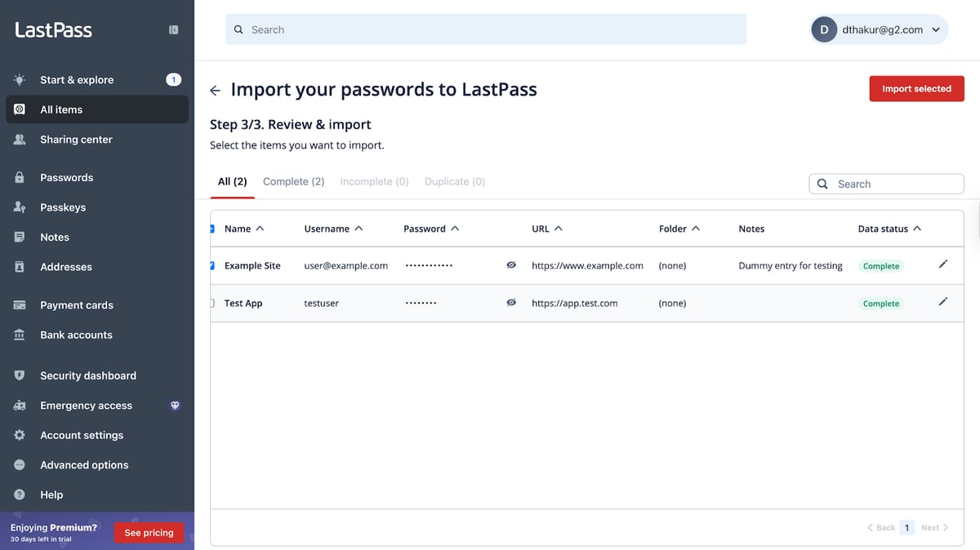
Task: Click the Start & explore lightbulb icon
Action: pos(20,80)
